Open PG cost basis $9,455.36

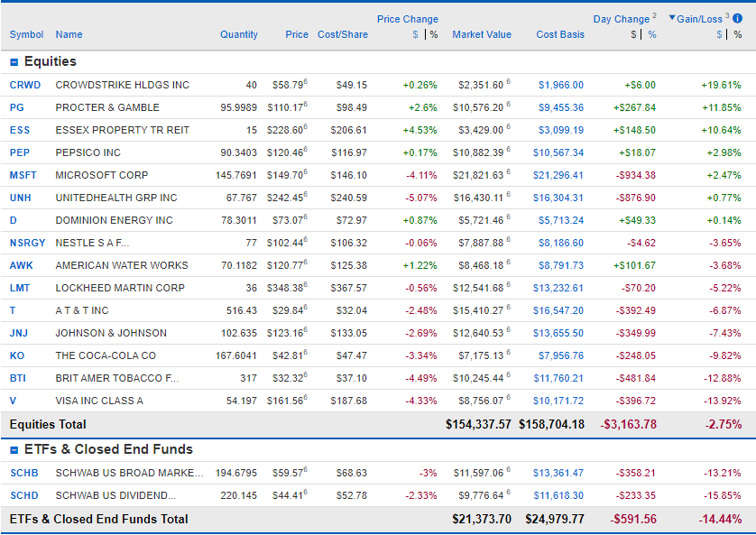coord(561,108)
